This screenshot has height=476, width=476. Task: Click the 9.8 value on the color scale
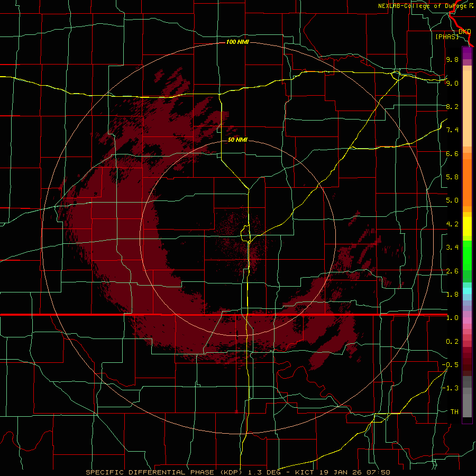pos(452,59)
